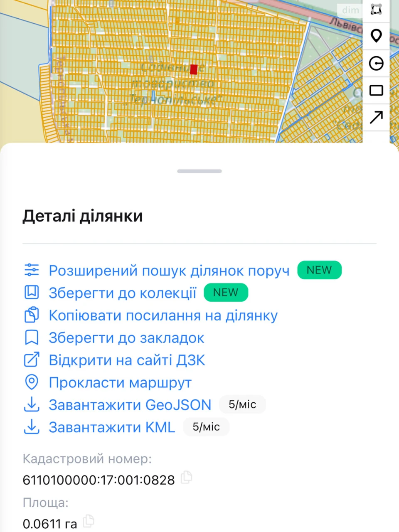
Task: Tap Завантажити GeoJSON link
Action: click(130, 405)
